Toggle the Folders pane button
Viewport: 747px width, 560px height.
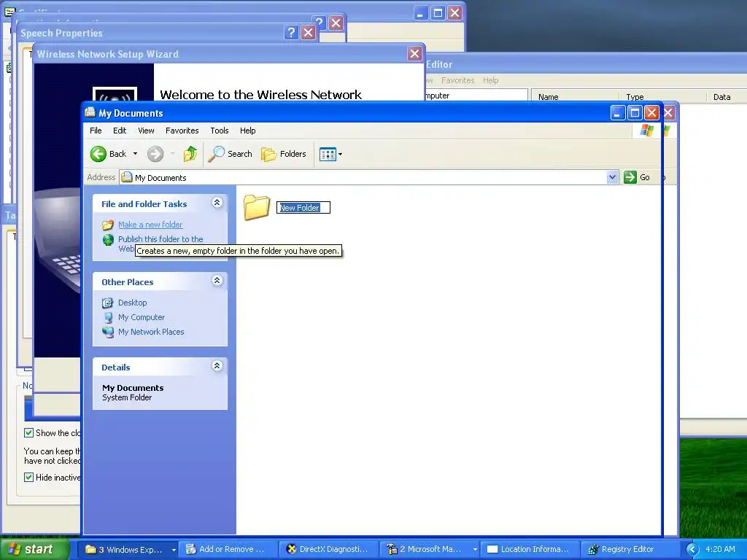[284, 154]
